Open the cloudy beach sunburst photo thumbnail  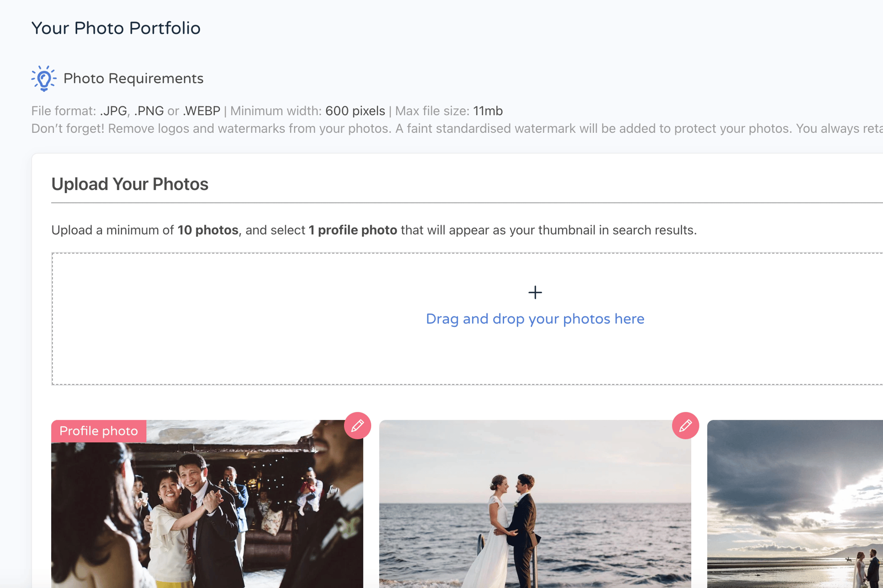(x=795, y=504)
